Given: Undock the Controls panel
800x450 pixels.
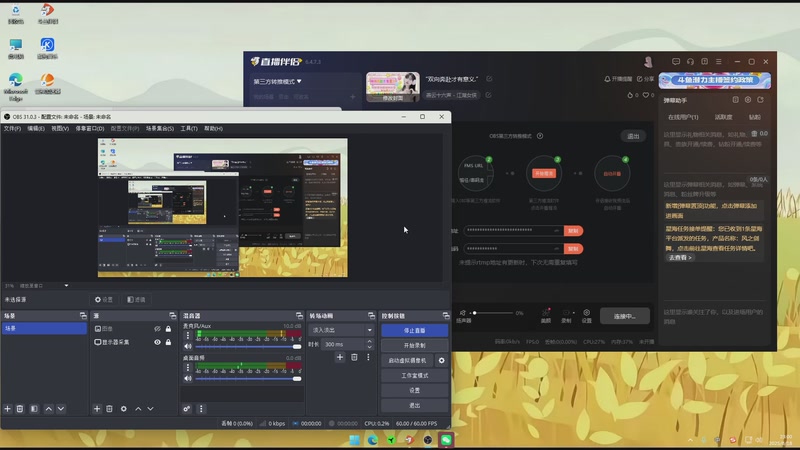Looking at the screenshot, I should tap(446, 316).
